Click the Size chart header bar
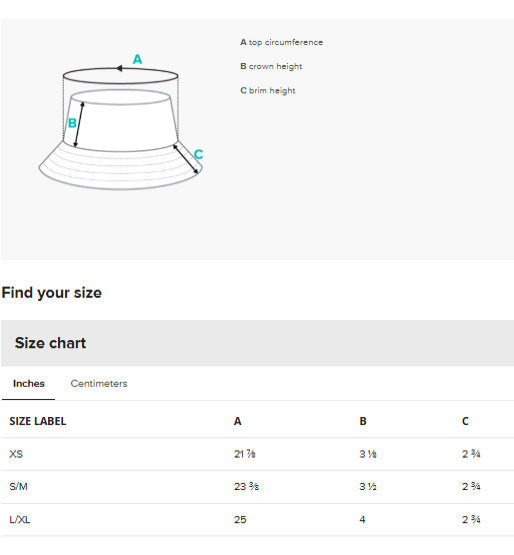 coord(257,343)
